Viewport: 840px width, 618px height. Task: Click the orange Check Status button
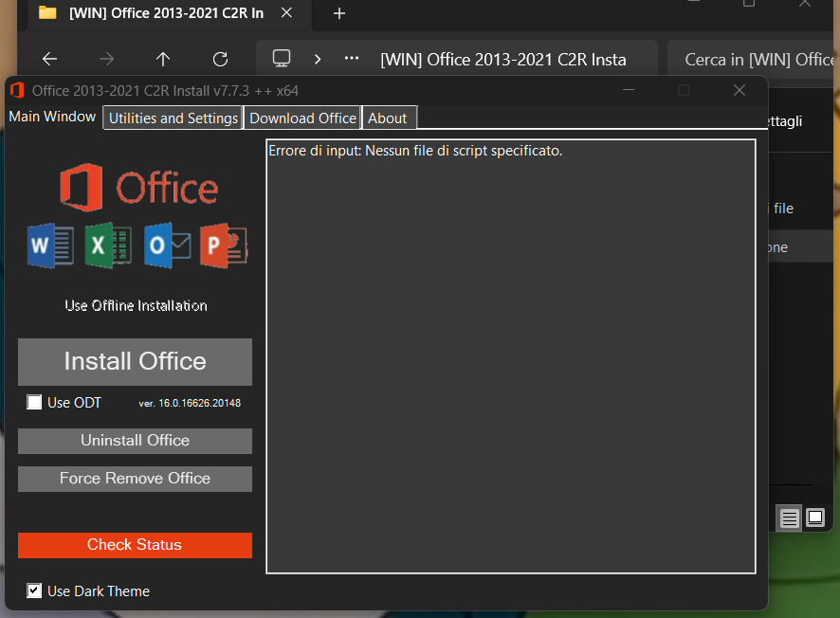pyautogui.click(x=135, y=545)
